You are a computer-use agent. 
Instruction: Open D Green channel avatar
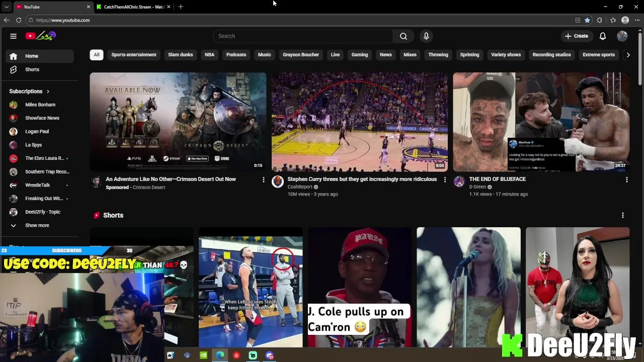point(459,182)
